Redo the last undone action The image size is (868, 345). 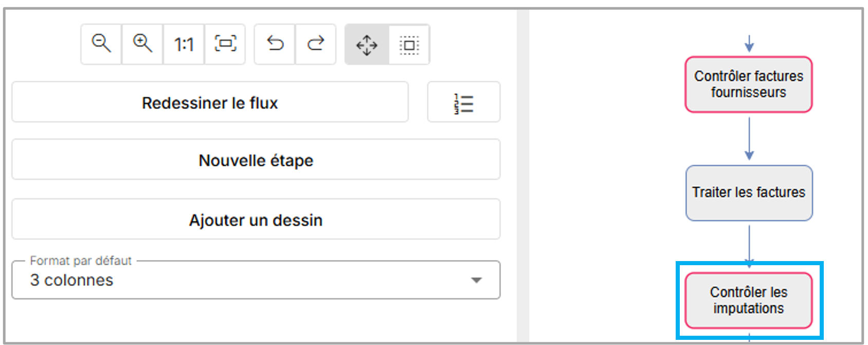[x=316, y=44]
